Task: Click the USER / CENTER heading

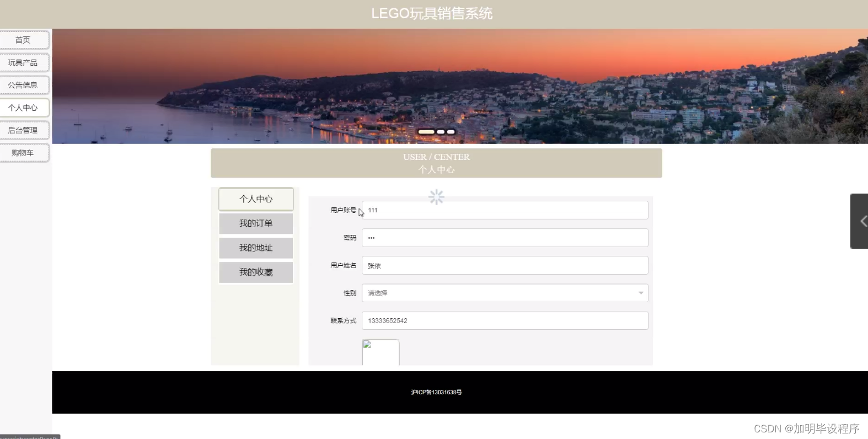Action: point(436,157)
